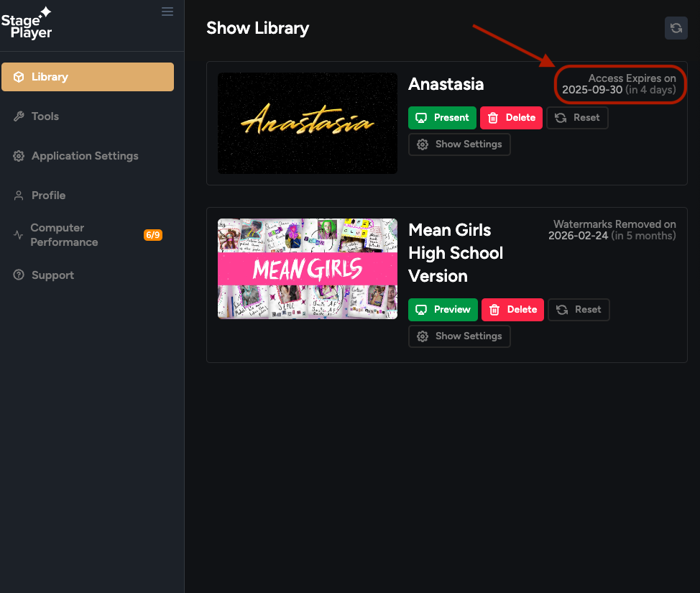The image size is (700, 593).
Task: Open Show Settings for Anastasia
Action: [x=459, y=144]
